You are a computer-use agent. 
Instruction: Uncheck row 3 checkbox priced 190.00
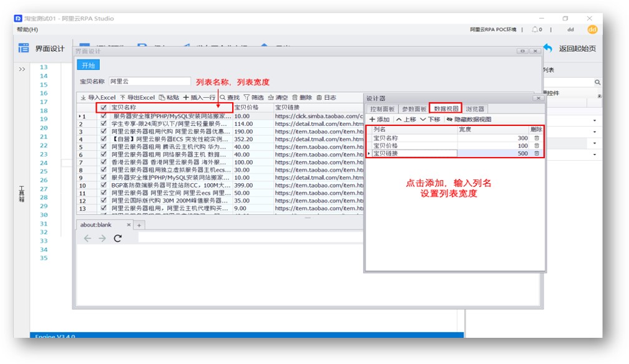pos(104,132)
